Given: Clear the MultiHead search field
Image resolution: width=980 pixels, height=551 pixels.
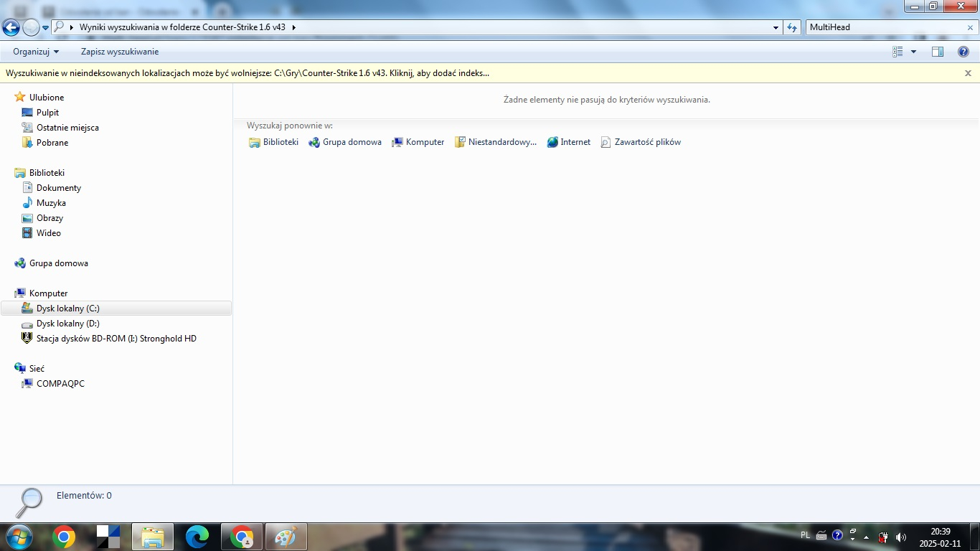Looking at the screenshot, I should coord(970,27).
